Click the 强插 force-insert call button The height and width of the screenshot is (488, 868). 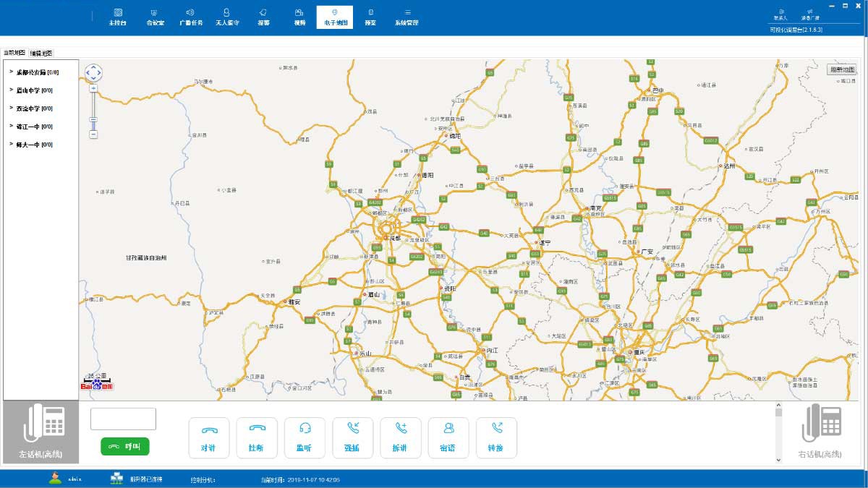352,437
